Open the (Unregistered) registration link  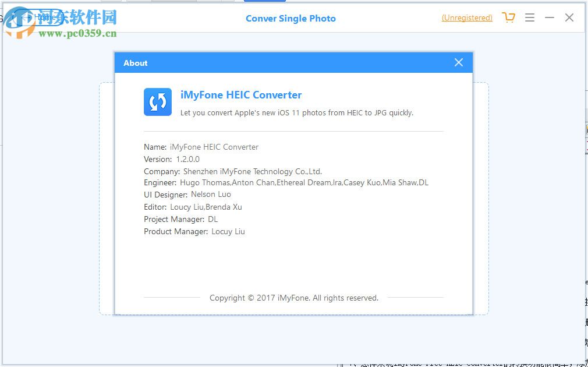tap(466, 17)
